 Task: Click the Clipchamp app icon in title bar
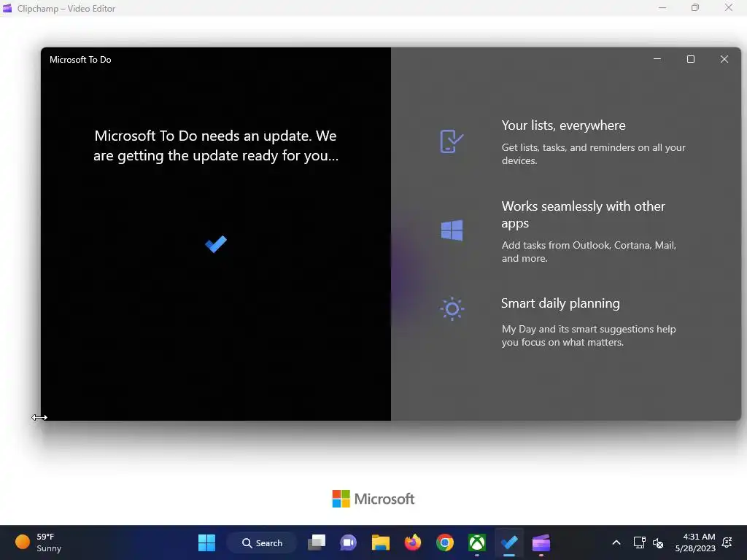pos(7,8)
